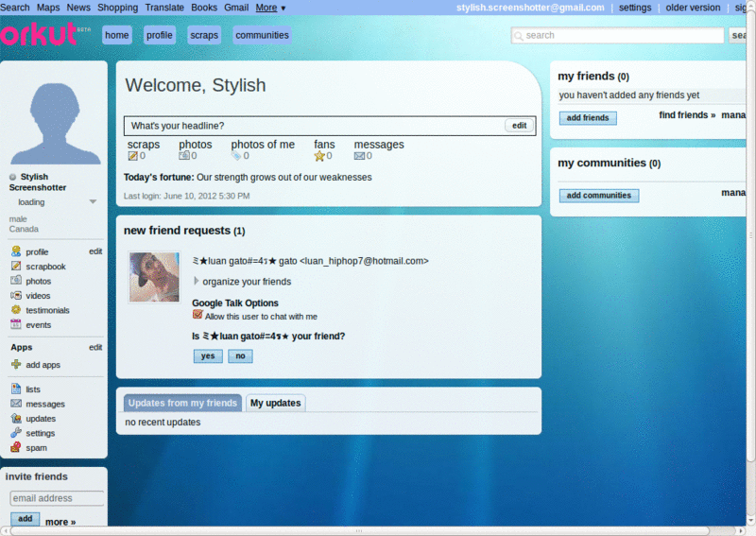Click the Translate link in top bar
The width and height of the screenshot is (756, 536).
[164, 8]
